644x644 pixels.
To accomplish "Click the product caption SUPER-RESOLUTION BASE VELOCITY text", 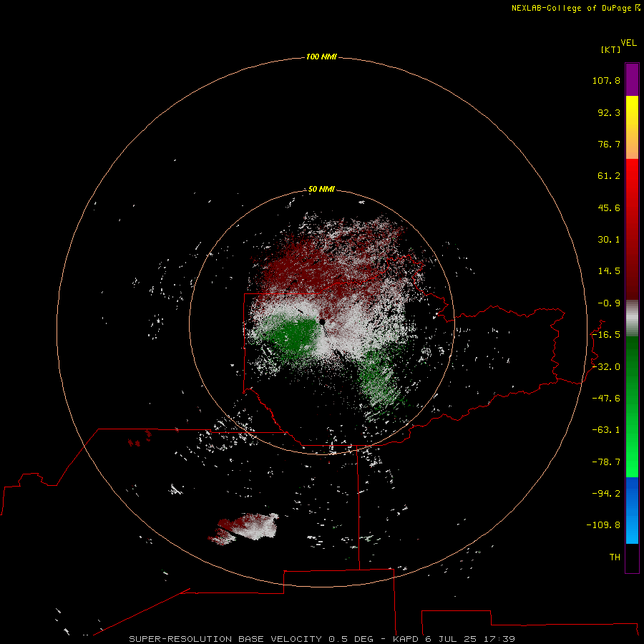I will click(227, 639).
